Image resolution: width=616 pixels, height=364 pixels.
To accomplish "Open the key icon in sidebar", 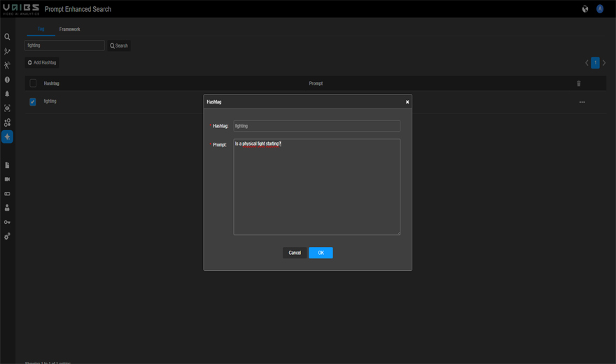I will (7, 222).
